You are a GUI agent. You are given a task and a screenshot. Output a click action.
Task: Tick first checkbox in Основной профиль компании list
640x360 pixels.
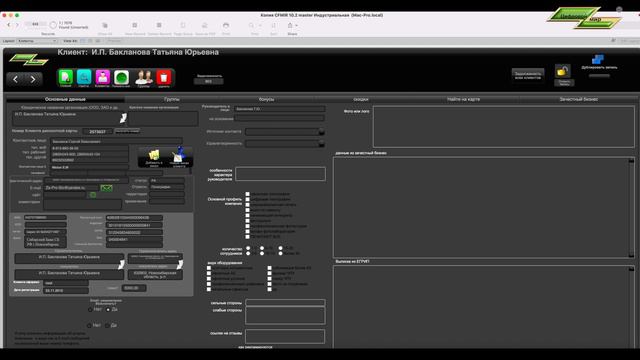click(x=247, y=194)
